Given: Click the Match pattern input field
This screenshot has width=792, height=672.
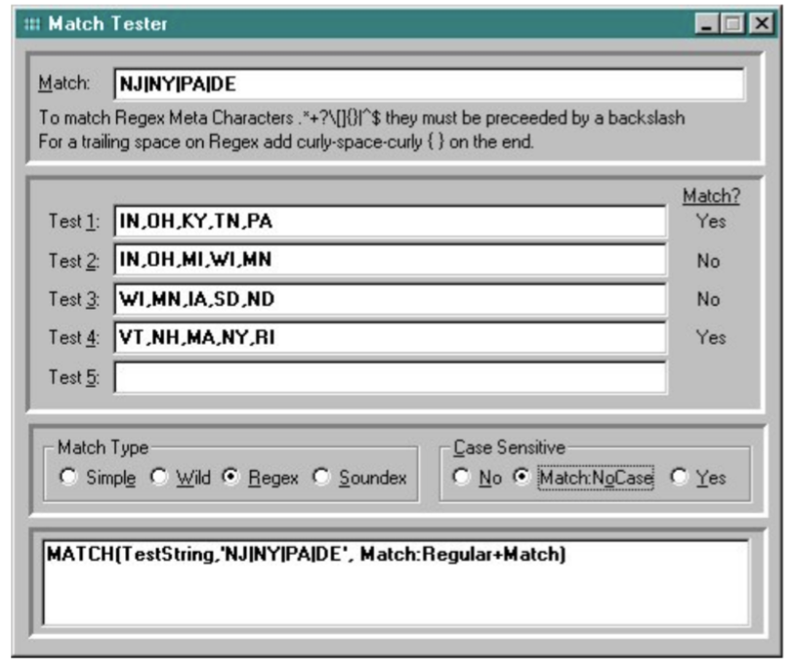Looking at the screenshot, I should 428,85.
